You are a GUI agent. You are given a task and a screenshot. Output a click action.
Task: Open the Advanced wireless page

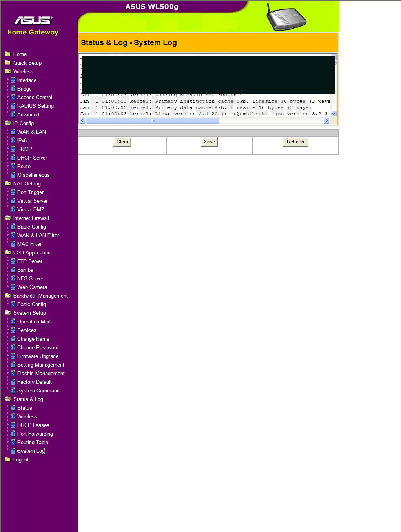(x=28, y=114)
